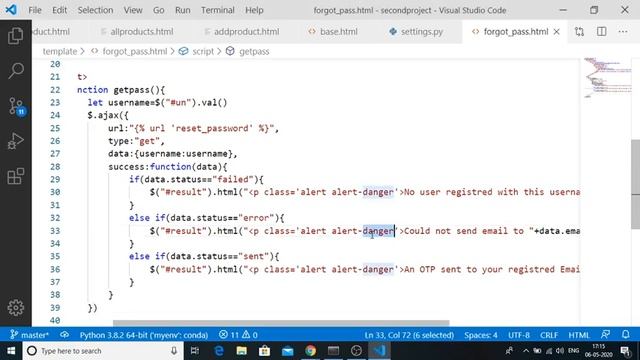Launch Microsoft Edge from the taskbar

click(219, 351)
